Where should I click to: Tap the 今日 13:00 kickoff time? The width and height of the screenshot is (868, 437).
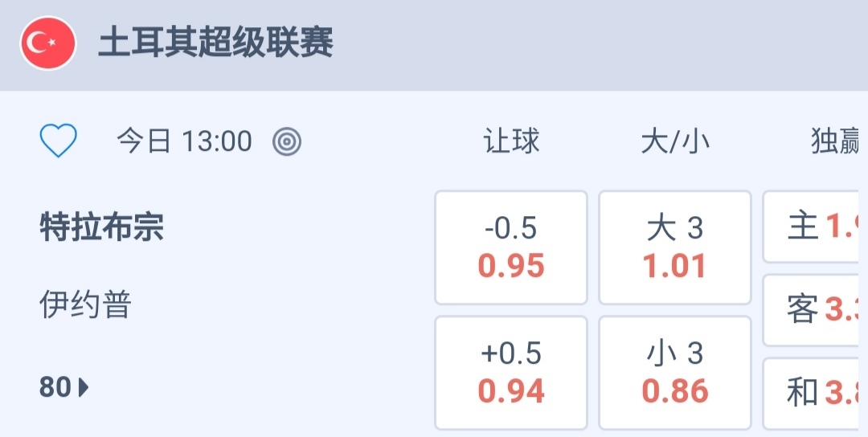(185, 142)
